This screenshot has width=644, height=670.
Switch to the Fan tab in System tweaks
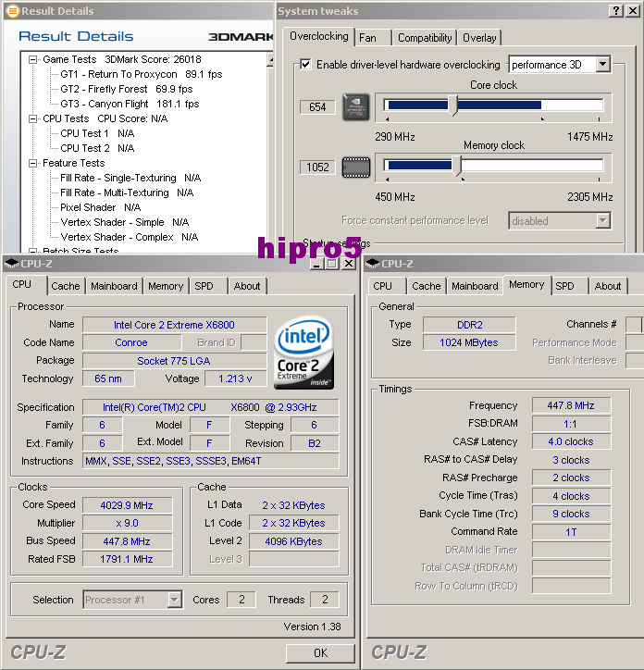[373, 38]
